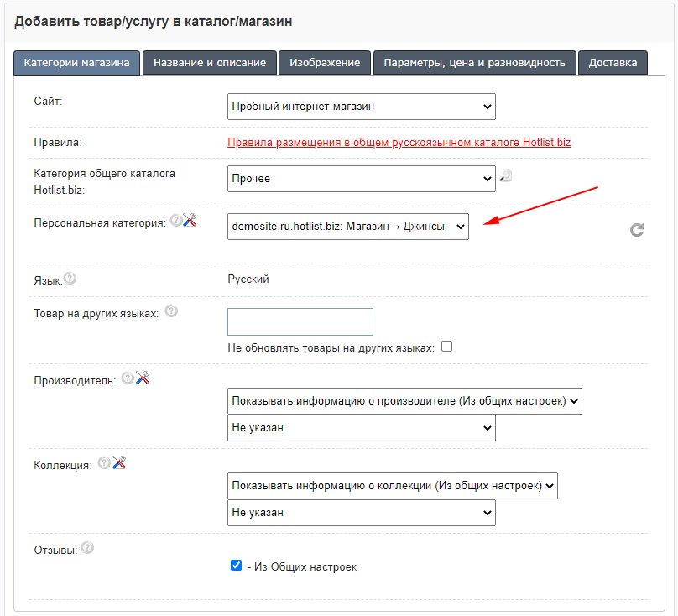Expand Категория общего каталога dropdown showing Прочее
Screen dimensions: 678x616
(x=361, y=179)
